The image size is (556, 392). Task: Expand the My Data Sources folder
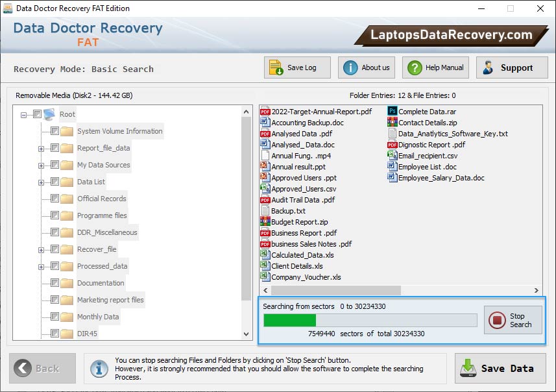pyautogui.click(x=41, y=165)
